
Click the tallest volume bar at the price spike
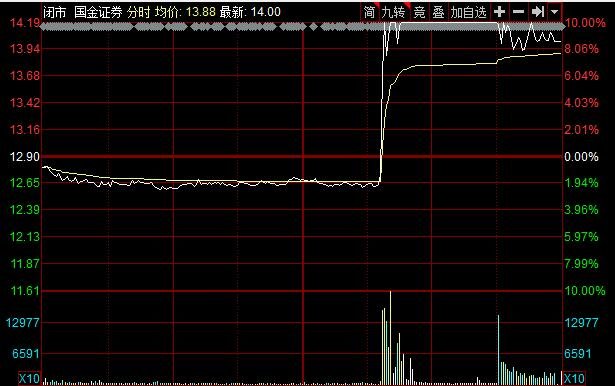tap(390, 338)
